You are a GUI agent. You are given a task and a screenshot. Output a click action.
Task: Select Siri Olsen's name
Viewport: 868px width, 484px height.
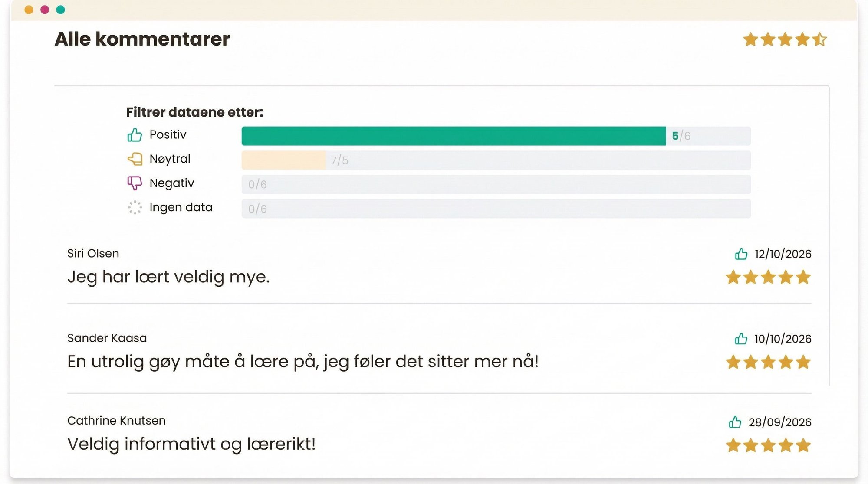pos(93,253)
